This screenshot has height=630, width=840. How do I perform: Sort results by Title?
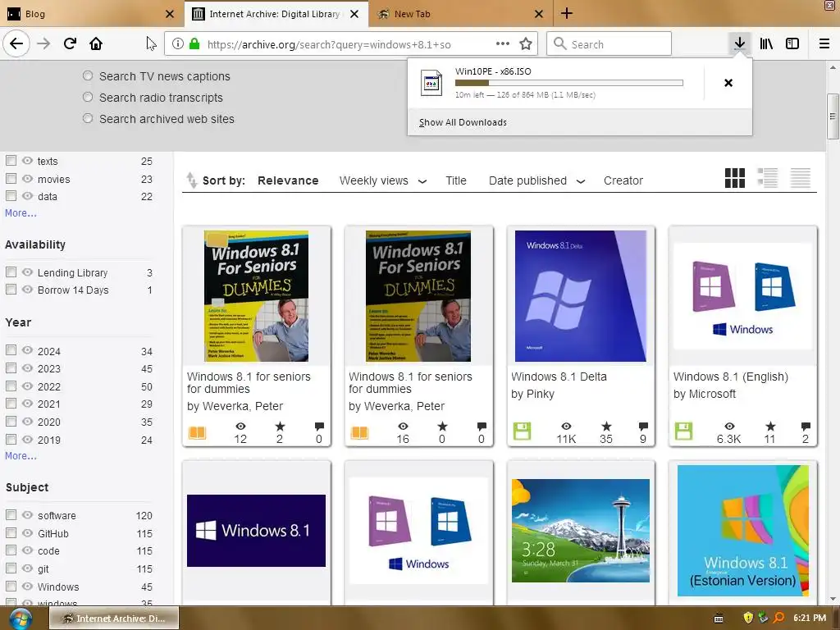(456, 180)
